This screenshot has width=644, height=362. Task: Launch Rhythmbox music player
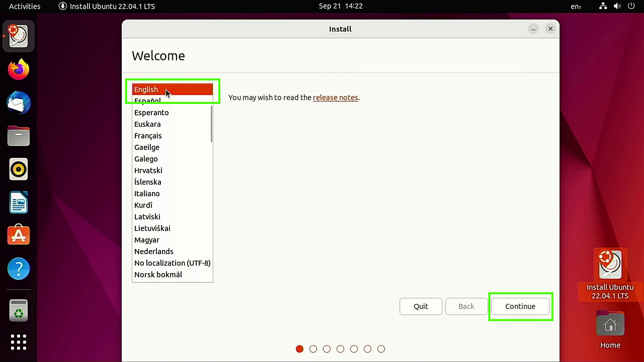[18, 169]
